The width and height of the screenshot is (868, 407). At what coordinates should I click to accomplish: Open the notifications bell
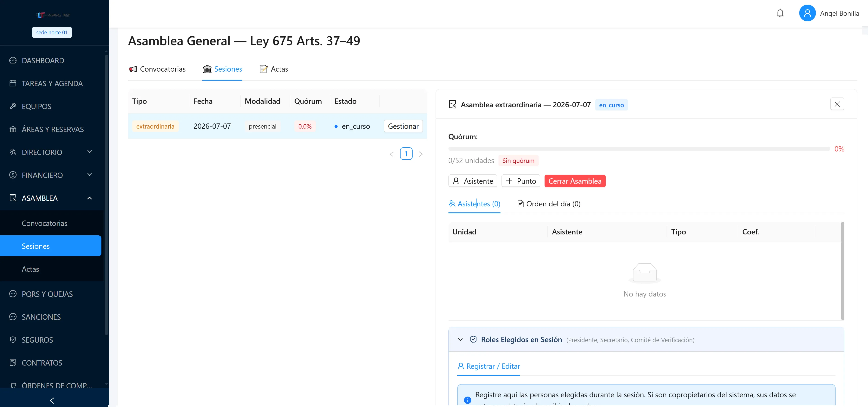pos(780,13)
